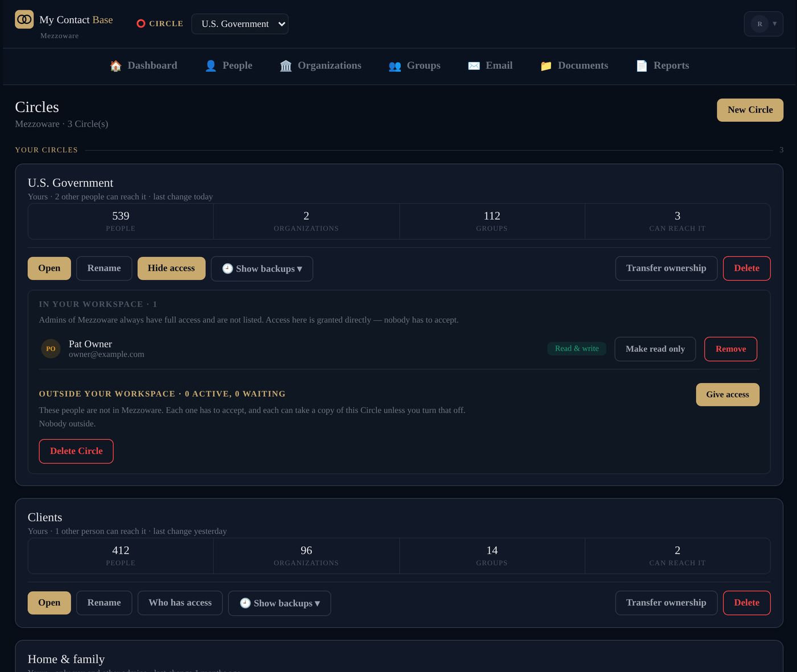Open the Clients circle
The image size is (797, 672).
pyautogui.click(x=50, y=603)
